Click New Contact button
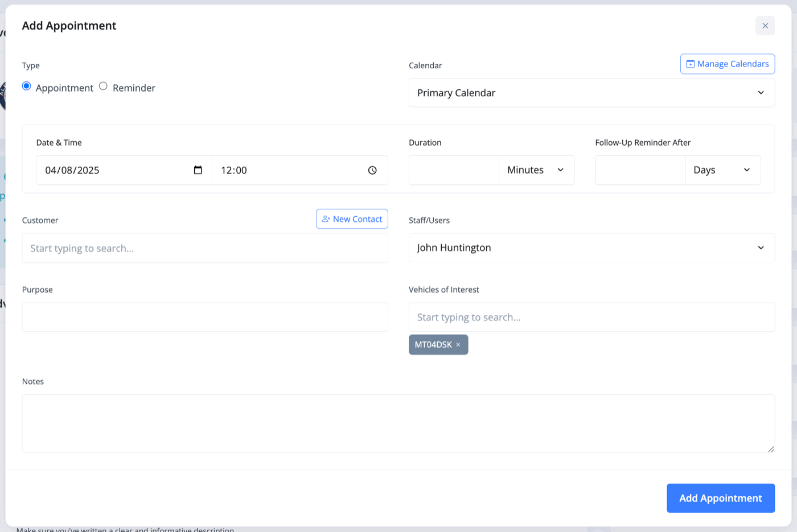797x532 pixels. click(x=352, y=219)
